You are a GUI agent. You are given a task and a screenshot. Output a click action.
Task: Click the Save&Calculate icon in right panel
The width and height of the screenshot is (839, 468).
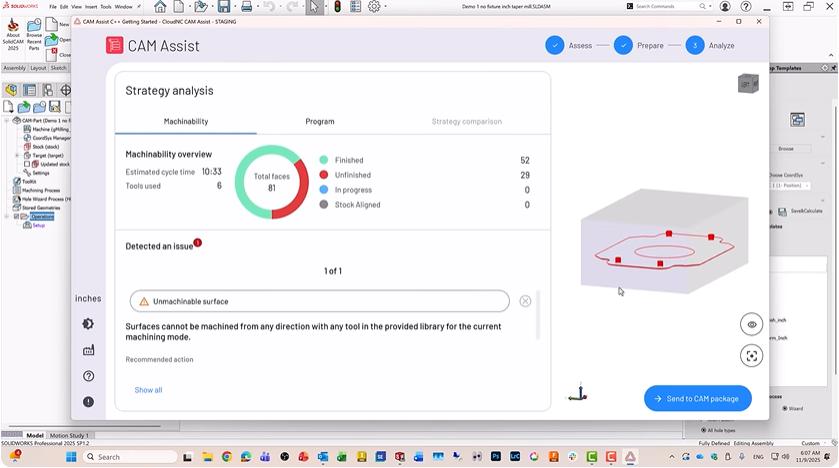click(x=782, y=212)
